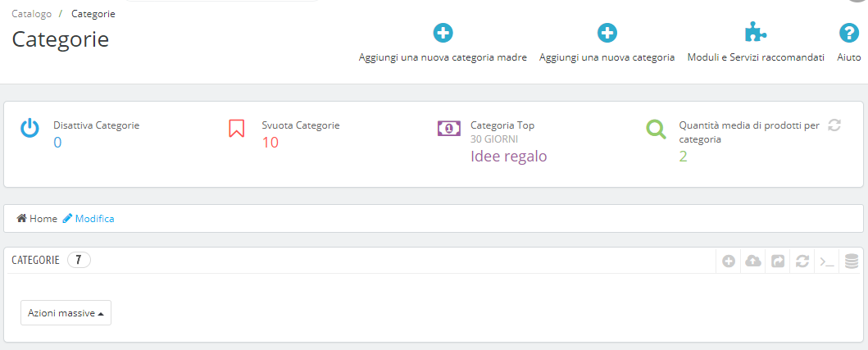Click the plus icon for new parent category
Screen dimensions: 868x350
click(443, 34)
